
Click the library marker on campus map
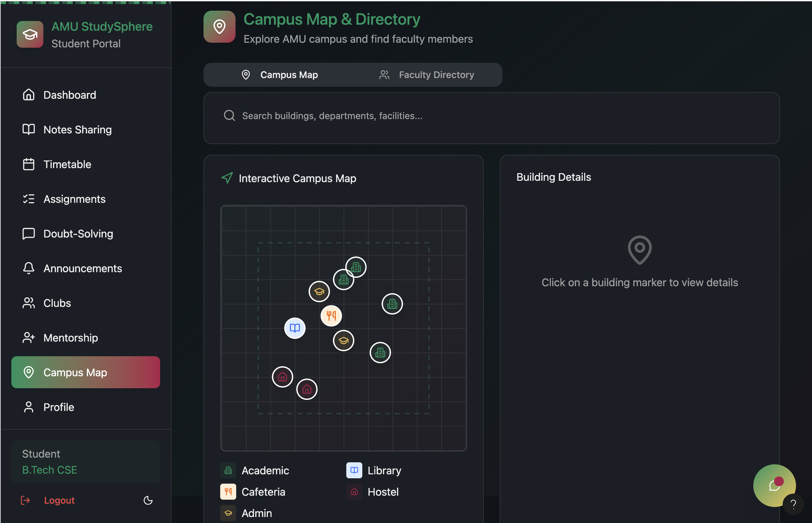(x=295, y=328)
